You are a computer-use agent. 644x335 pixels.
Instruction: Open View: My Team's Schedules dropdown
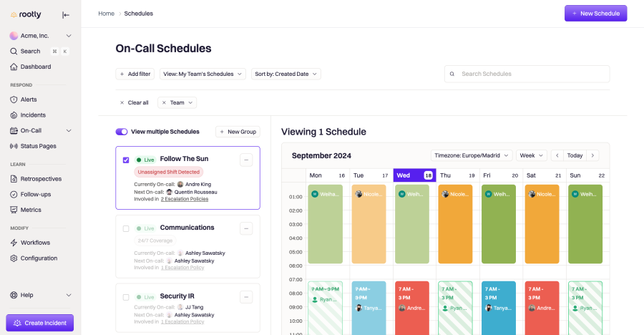click(203, 74)
